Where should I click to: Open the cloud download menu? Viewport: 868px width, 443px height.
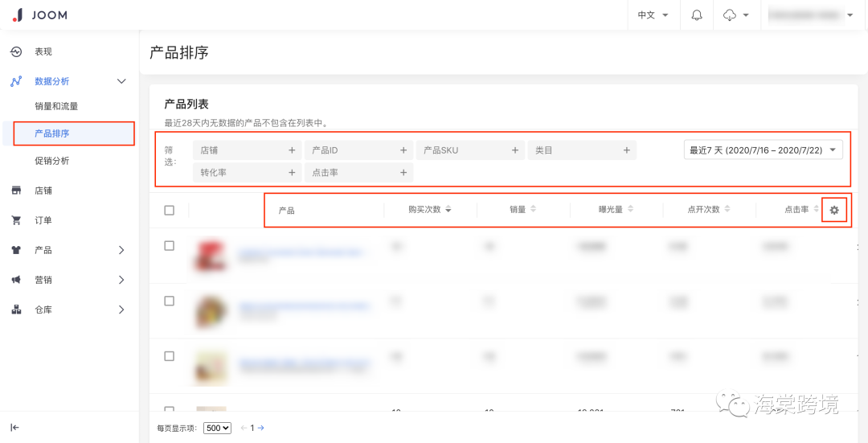[735, 15]
